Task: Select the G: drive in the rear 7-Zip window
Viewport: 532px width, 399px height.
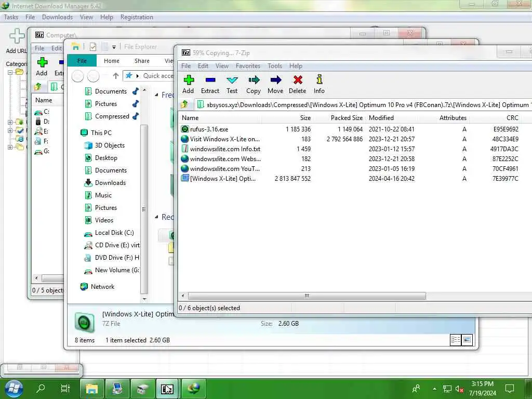Action: (x=43, y=151)
